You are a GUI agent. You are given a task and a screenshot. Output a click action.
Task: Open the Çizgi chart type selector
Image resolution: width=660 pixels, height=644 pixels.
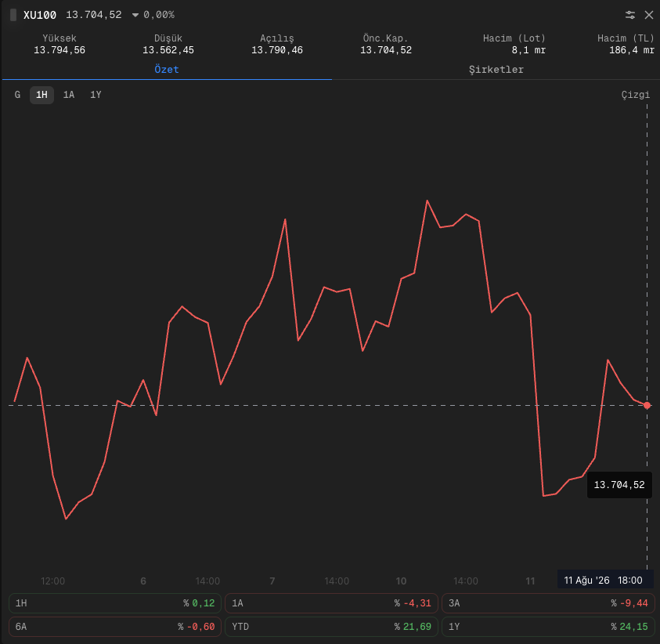(635, 95)
